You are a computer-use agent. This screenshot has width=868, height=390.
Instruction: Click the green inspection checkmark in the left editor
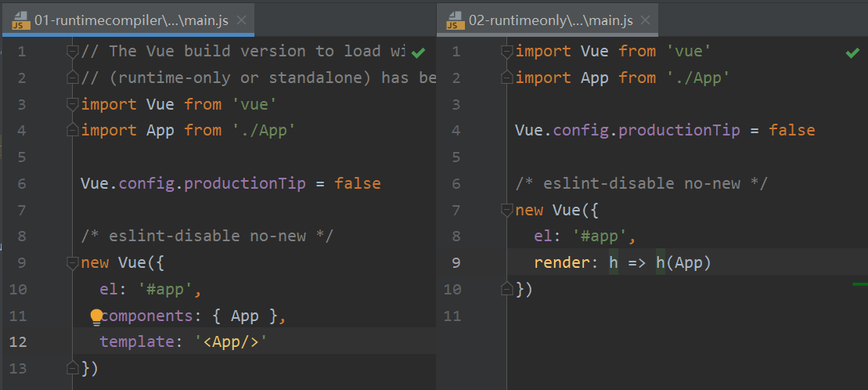tap(418, 52)
